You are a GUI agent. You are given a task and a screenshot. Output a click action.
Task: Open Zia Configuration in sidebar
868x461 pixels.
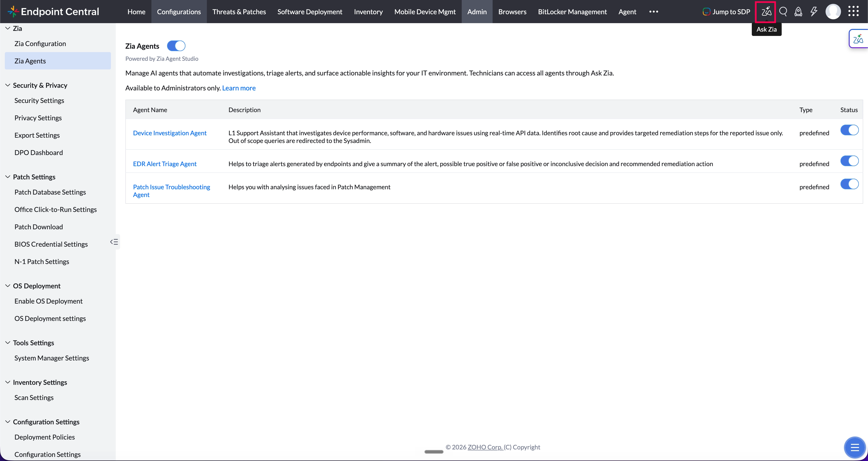[58, 43]
